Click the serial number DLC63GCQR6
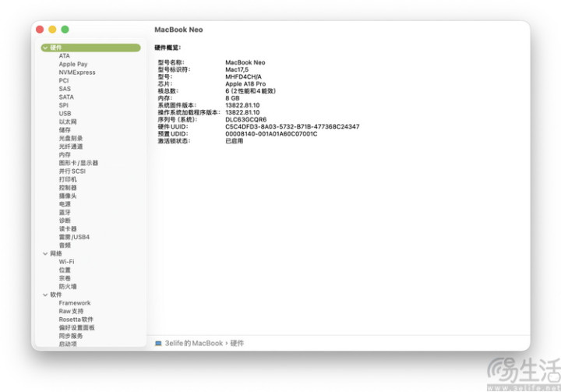Image resolution: width=561 pixels, height=392 pixels. (245, 119)
